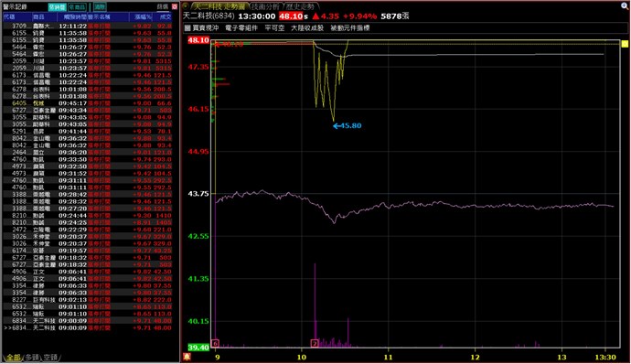Viewport: 631px width, 364px height.
Task: Click the magnifier icon at chart top-right corner
Action: [x=625, y=6]
